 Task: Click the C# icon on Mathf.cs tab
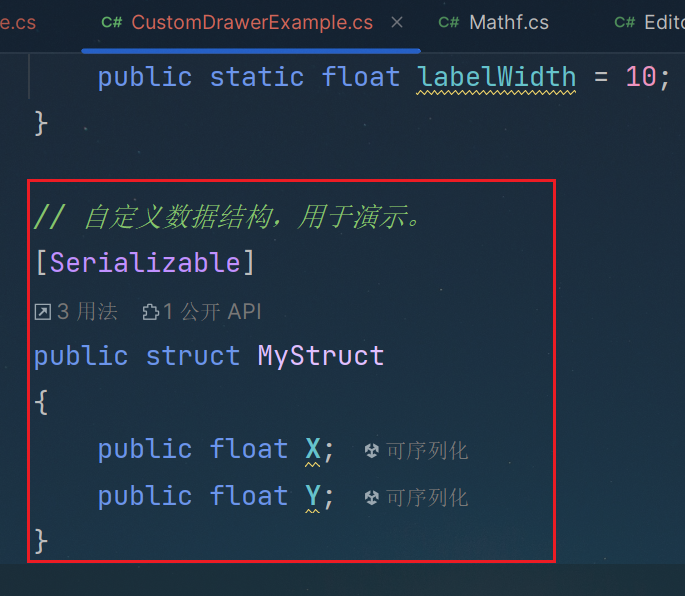449,22
